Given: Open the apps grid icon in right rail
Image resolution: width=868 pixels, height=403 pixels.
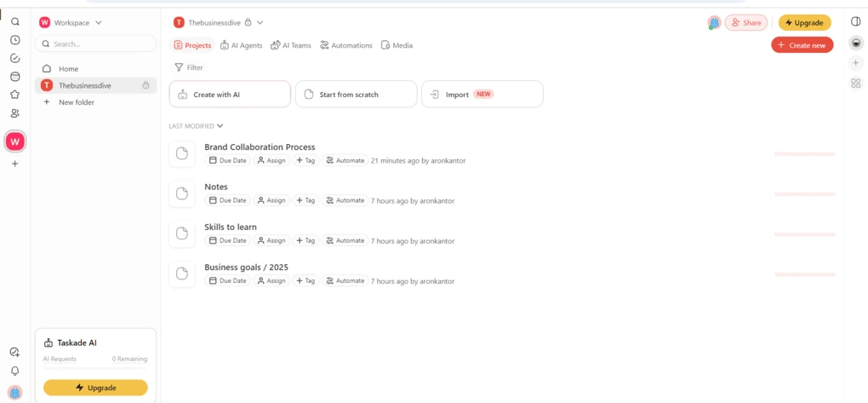Looking at the screenshot, I should [856, 83].
